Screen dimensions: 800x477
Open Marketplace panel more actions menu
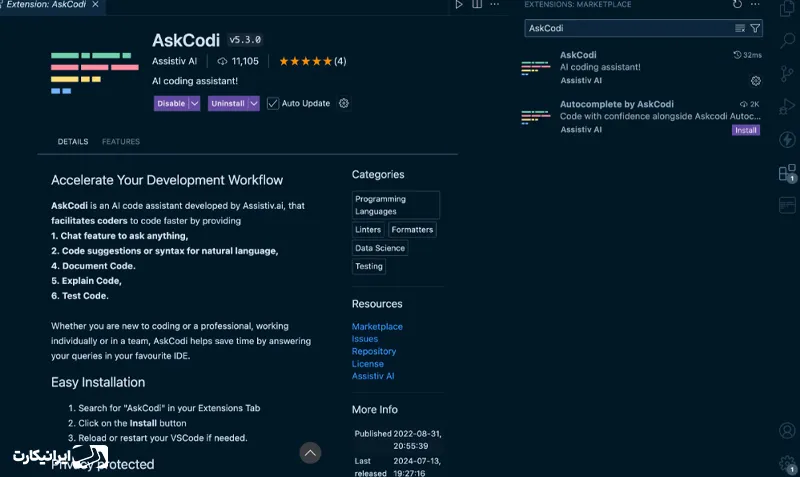click(x=755, y=5)
